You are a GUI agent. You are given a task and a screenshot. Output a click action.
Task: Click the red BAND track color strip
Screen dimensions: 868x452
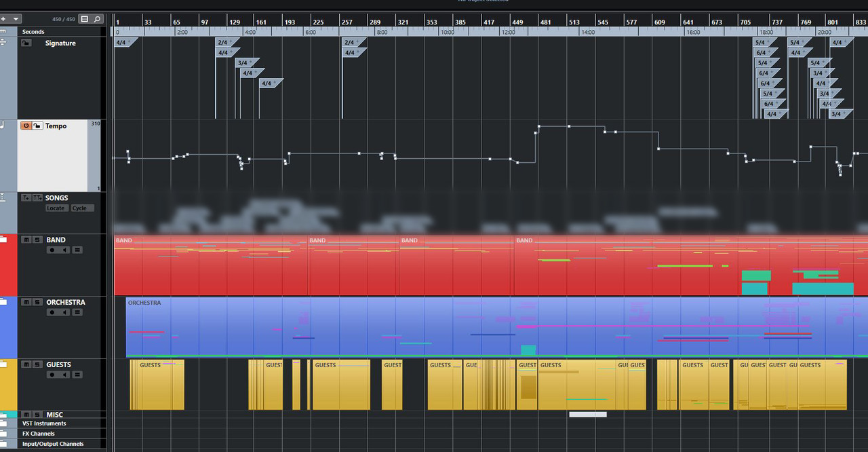click(x=8, y=265)
